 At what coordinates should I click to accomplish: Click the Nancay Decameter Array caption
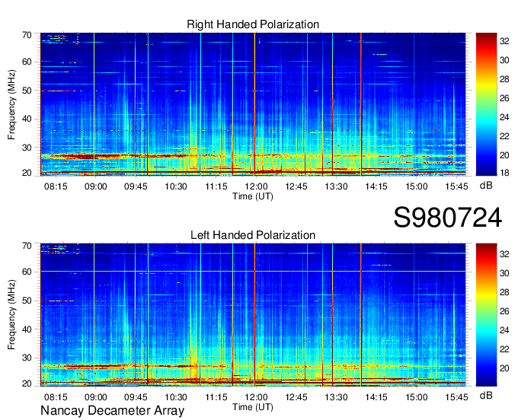click(112, 410)
